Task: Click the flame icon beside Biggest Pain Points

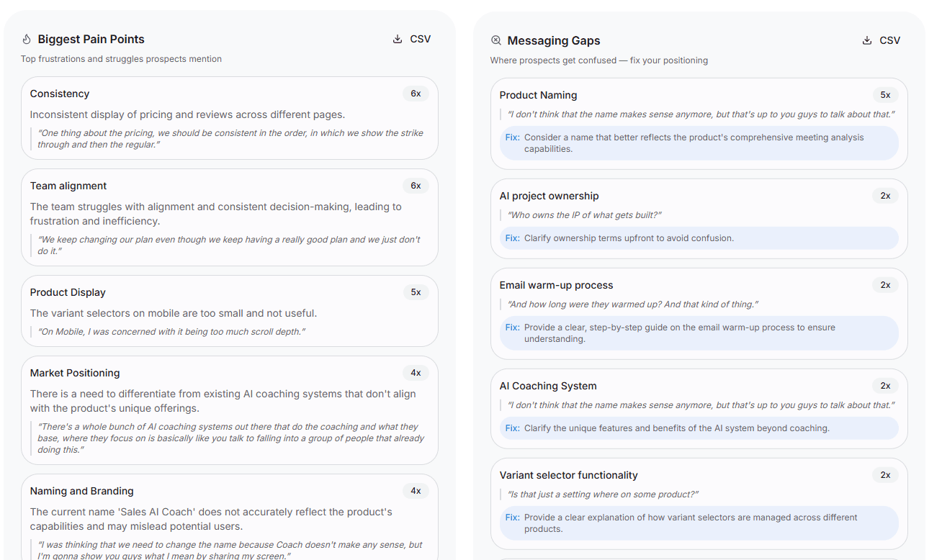Action: tap(27, 38)
